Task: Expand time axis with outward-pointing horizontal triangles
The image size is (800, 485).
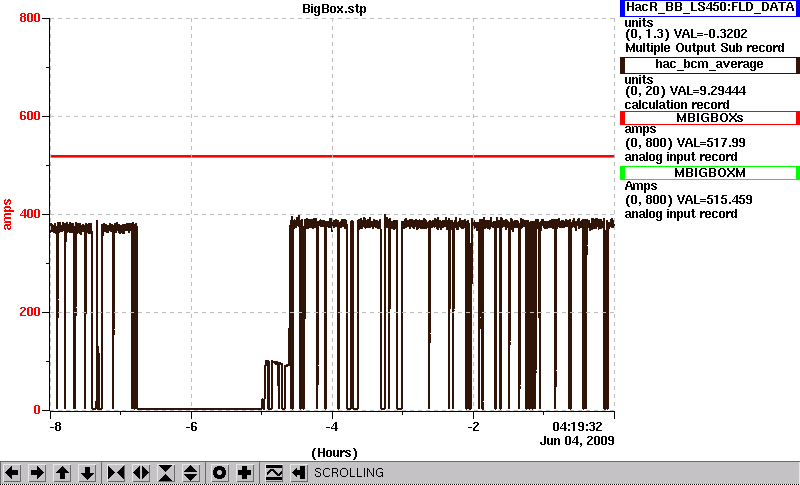Action: [x=141, y=473]
